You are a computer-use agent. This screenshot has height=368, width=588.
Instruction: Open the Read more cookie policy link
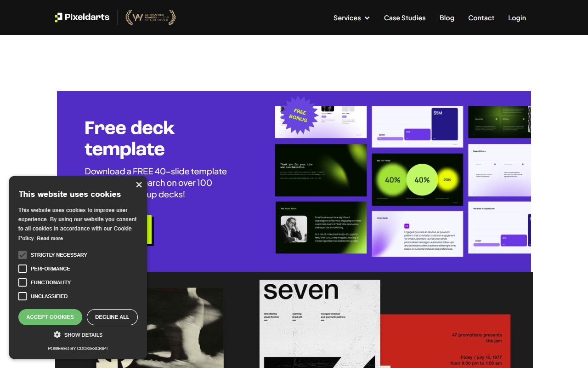click(50, 238)
